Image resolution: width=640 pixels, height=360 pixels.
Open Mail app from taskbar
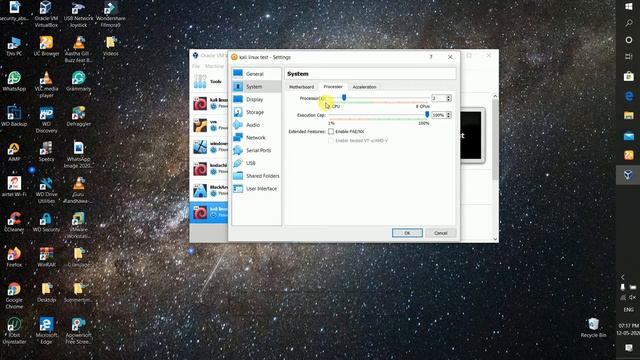pyautogui.click(x=629, y=136)
